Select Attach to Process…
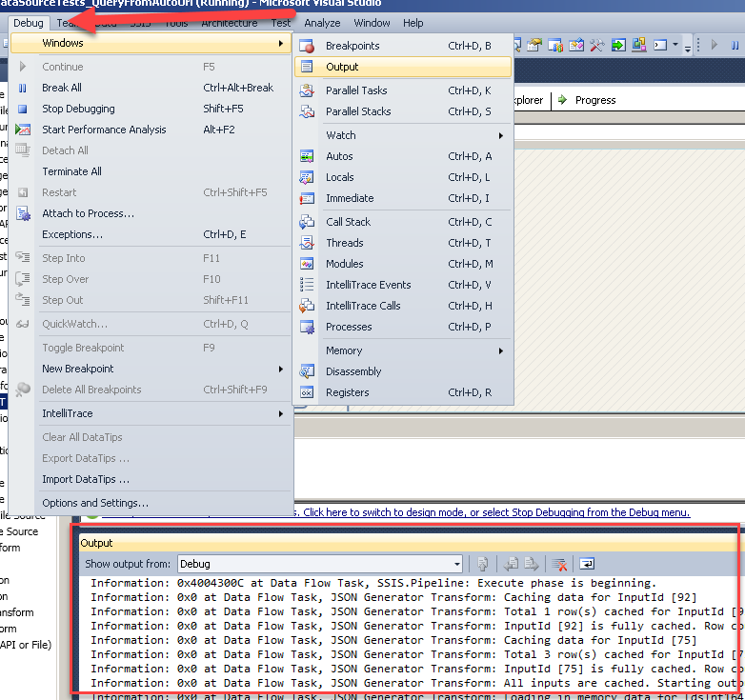The height and width of the screenshot is (700, 745). point(151,213)
